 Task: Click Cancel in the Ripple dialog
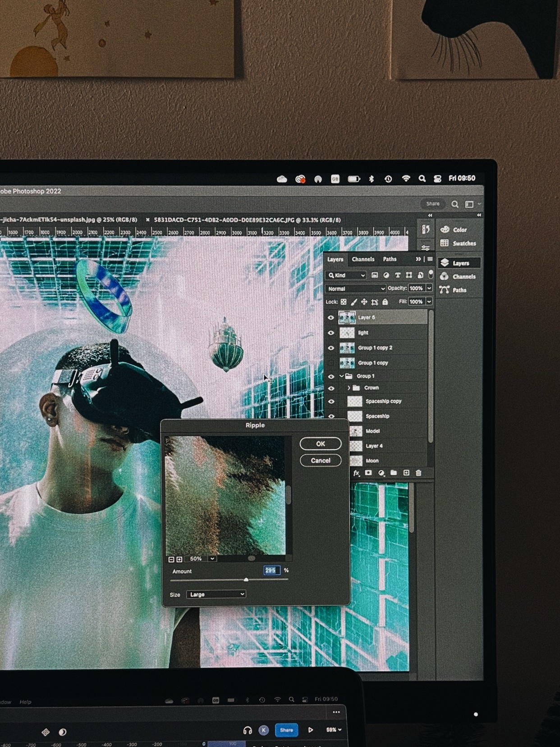click(x=321, y=461)
